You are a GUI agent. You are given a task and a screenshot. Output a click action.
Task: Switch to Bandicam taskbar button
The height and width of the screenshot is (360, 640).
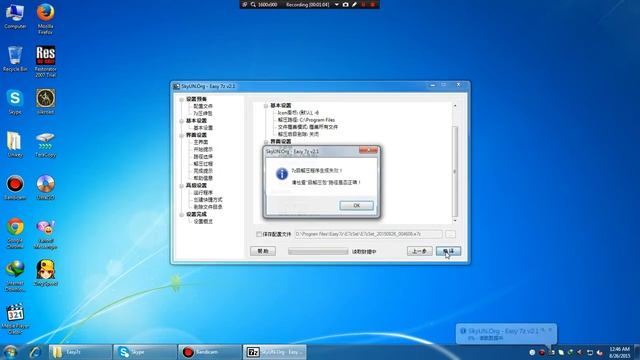click(x=210, y=352)
